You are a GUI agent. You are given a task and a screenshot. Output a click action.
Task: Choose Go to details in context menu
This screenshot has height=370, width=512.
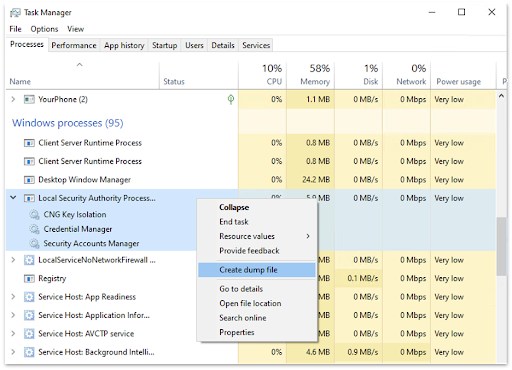pos(257,289)
